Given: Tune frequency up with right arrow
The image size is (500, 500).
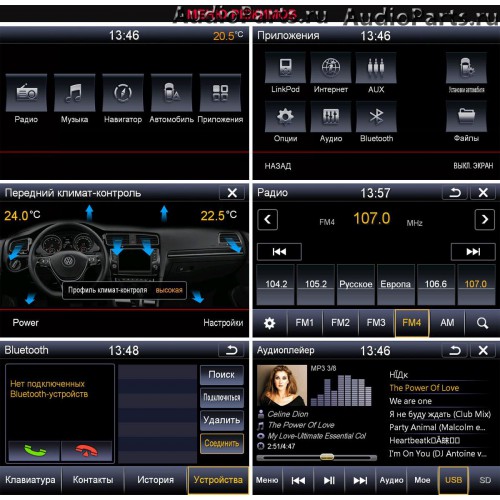Looking at the screenshot, I should tap(484, 219).
